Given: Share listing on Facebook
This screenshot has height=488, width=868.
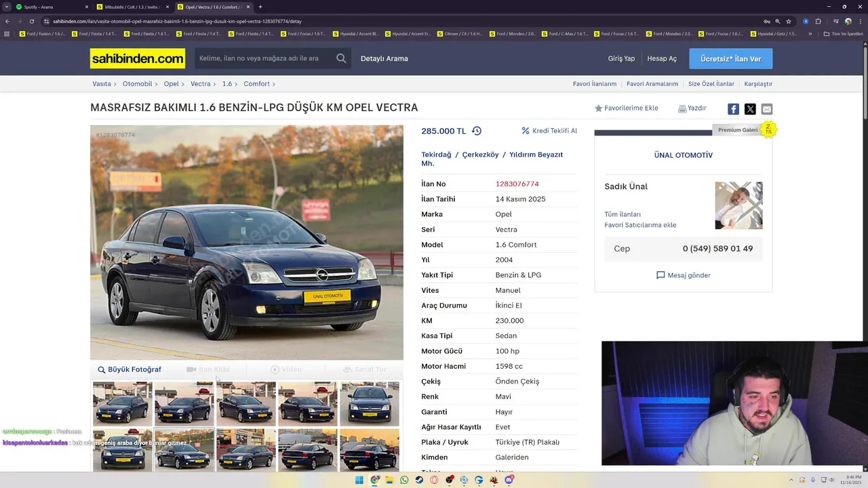Looking at the screenshot, I should pyautogui.click(x=733, y=109).
